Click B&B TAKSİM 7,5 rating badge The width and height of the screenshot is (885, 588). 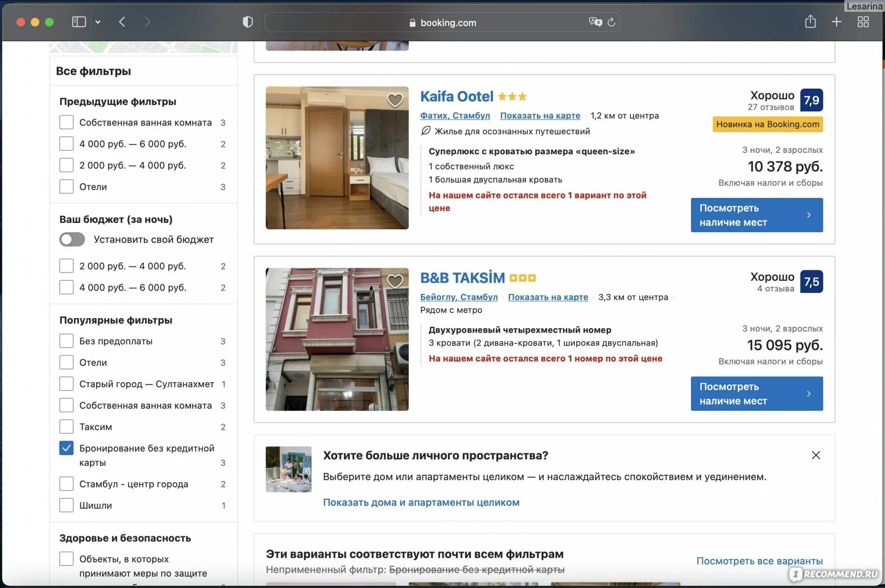pos(811,281)
